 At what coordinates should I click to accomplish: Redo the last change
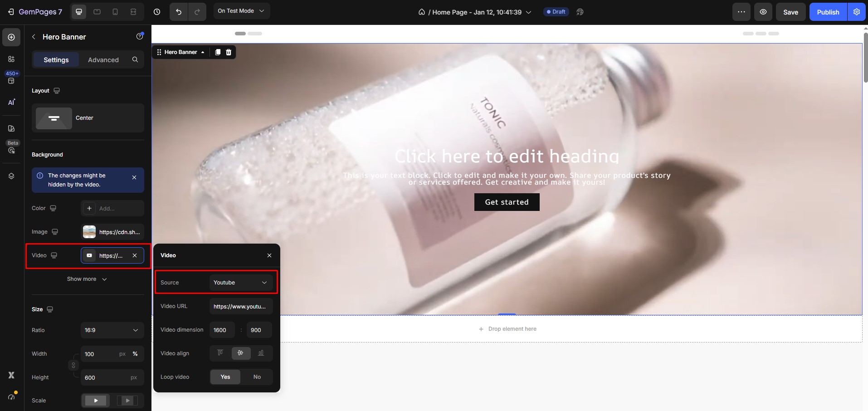click(197, 12)
